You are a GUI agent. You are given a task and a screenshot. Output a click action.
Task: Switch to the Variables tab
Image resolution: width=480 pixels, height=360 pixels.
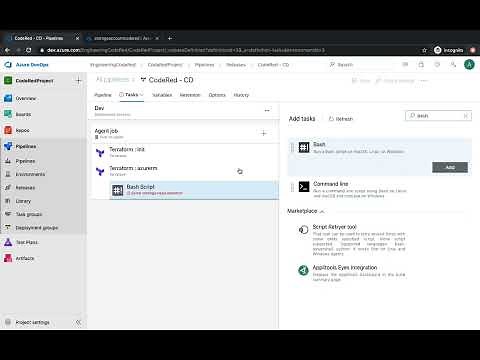tap(162, 95)
